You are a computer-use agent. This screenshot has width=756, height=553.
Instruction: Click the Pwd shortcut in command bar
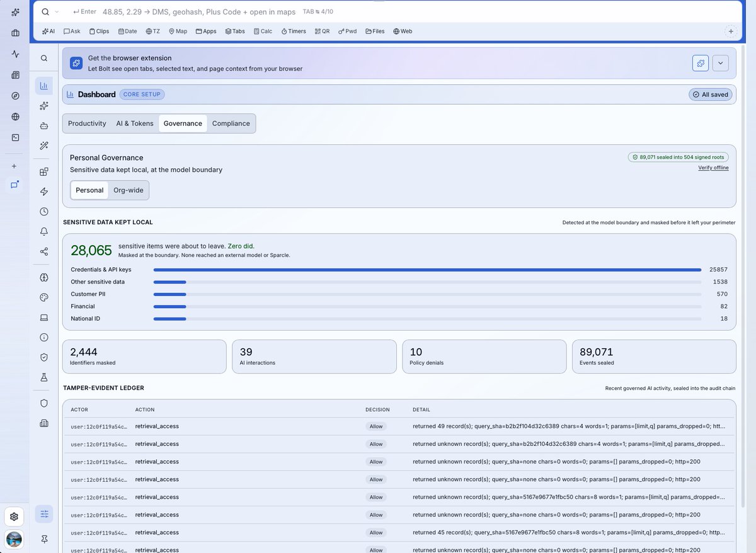pos(347,31)
